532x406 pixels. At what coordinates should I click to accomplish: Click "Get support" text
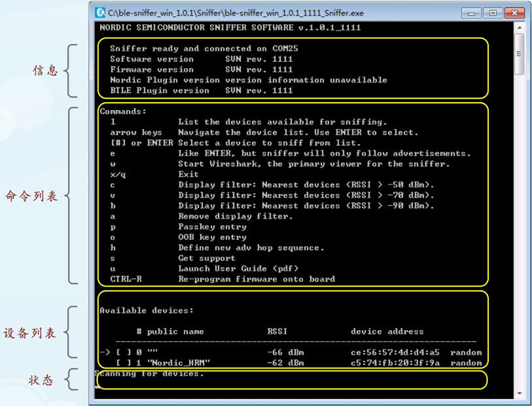(207, 258)
